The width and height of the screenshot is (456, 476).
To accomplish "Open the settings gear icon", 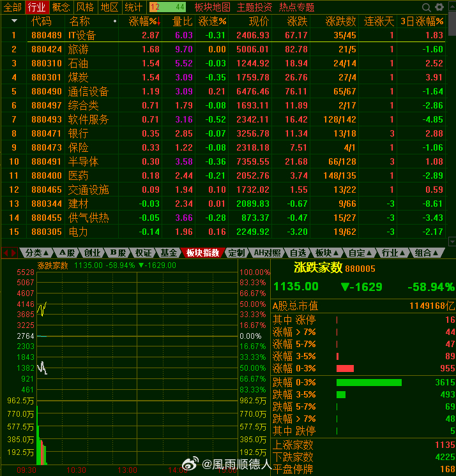I will (x=439, y=7).
